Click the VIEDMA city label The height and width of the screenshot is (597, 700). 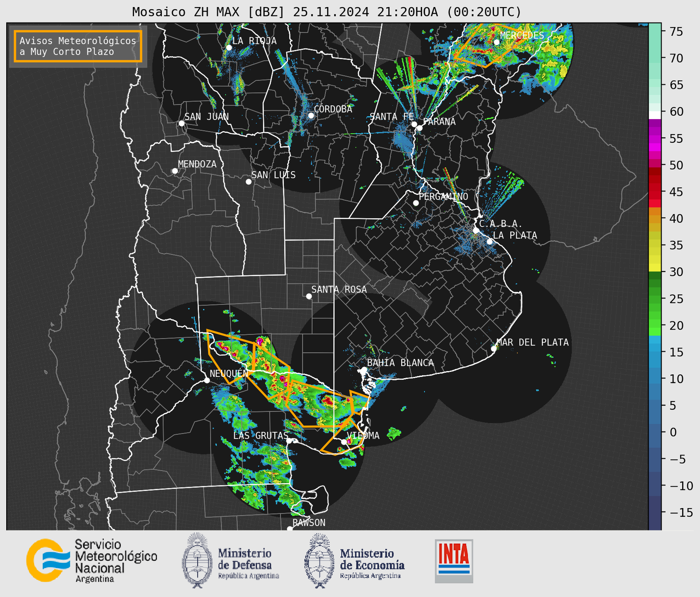(x=363, y=436)
